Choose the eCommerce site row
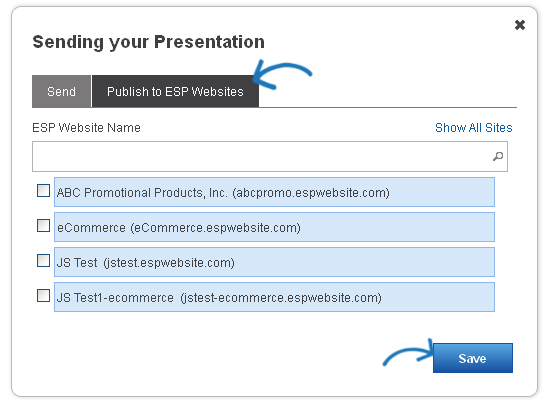Screen dimensions: 551x408 click(x=274, y=227)
